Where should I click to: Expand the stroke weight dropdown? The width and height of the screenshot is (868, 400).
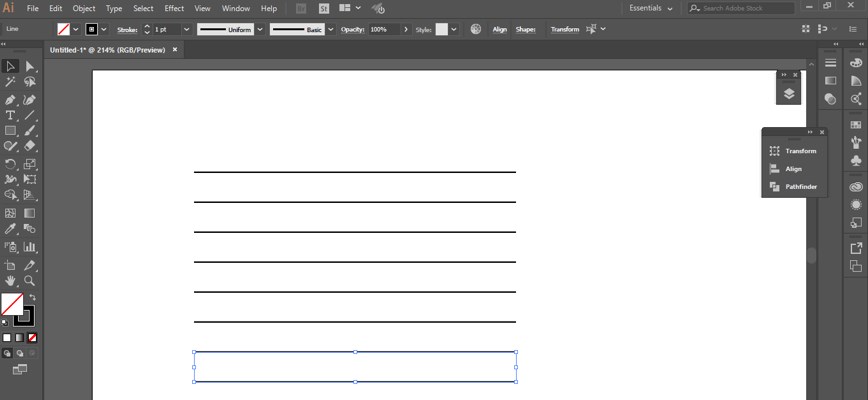pyautogui.click(x=187, y=29)
